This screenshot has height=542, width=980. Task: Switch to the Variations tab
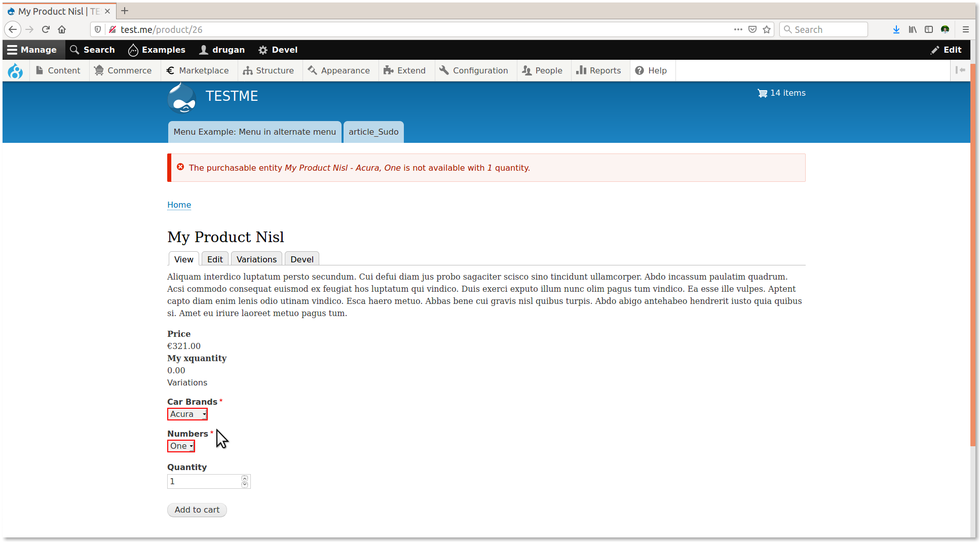click(x=256, y=259)
